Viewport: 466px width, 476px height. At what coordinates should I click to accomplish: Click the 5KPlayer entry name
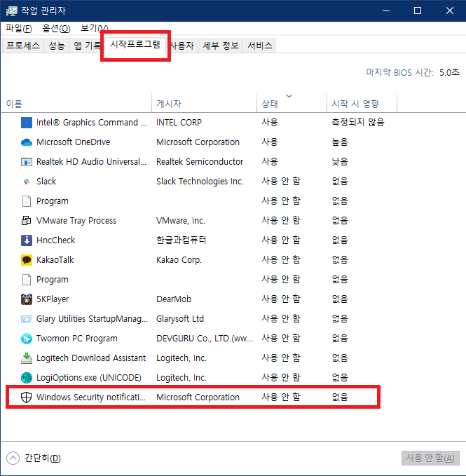pyautogui.click(x=53, y=299)
